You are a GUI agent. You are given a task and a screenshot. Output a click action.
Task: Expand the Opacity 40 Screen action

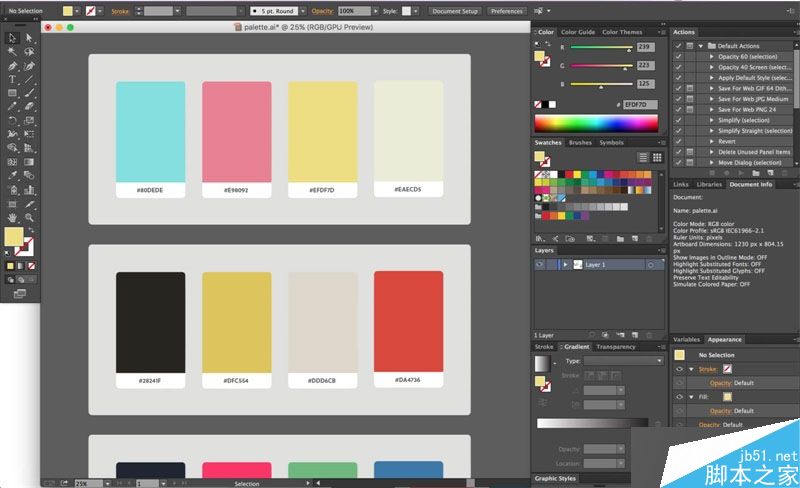712,67
